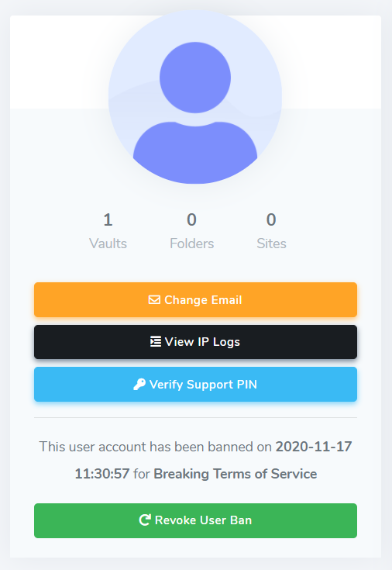Click the Vaults label

(108, 244)
